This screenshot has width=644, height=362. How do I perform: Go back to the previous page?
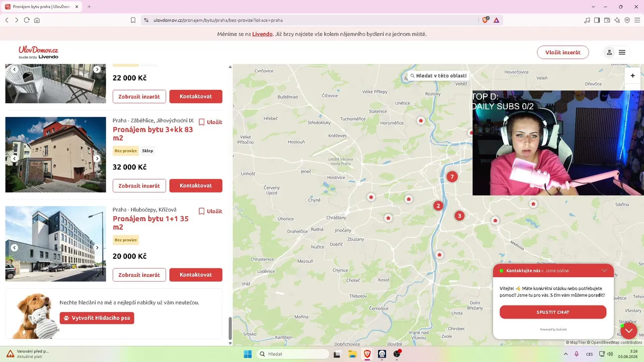pos(7,20)
